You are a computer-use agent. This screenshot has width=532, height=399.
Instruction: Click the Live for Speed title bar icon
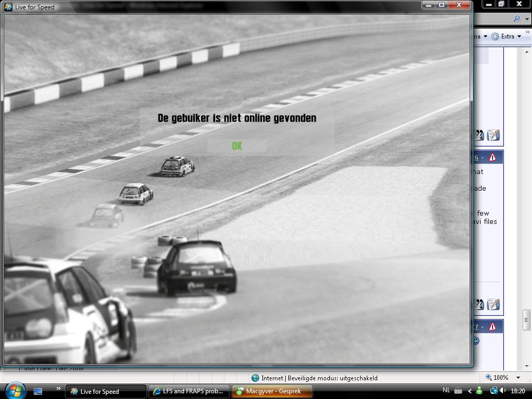coord(8,7)
